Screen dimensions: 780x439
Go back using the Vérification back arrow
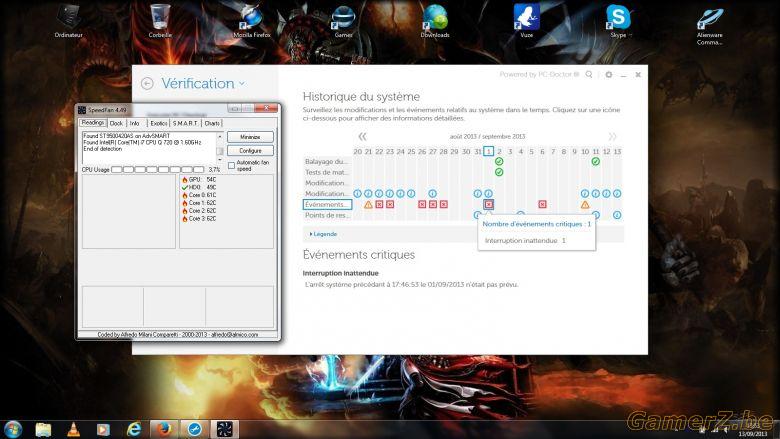click(x=147, y=84)
